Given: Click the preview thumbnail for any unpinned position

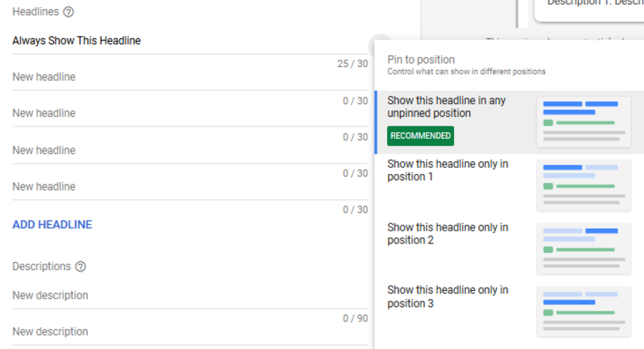Looking at the screenshot, I should pyautogui.click(x=584, y=122).
